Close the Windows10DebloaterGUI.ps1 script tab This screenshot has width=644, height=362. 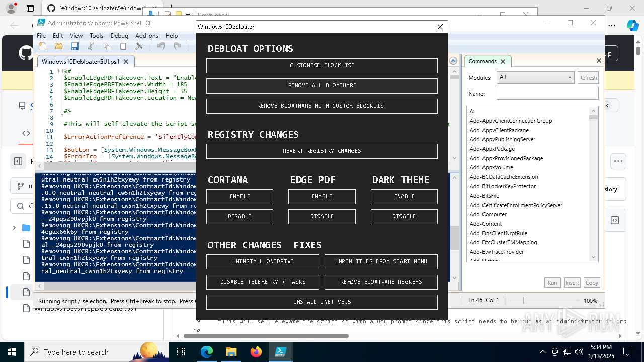[x=126, y=62]
